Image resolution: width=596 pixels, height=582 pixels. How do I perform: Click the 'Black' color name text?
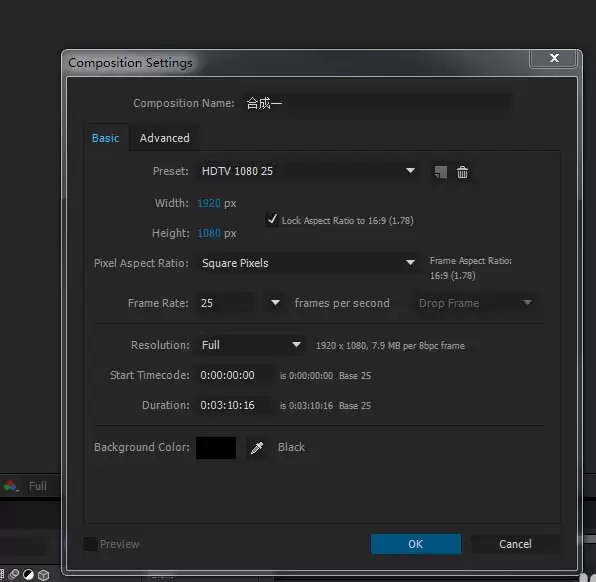291,447
